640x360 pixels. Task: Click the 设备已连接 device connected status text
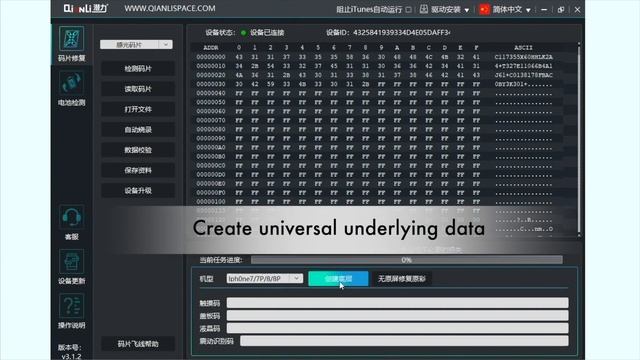point(267,33)
